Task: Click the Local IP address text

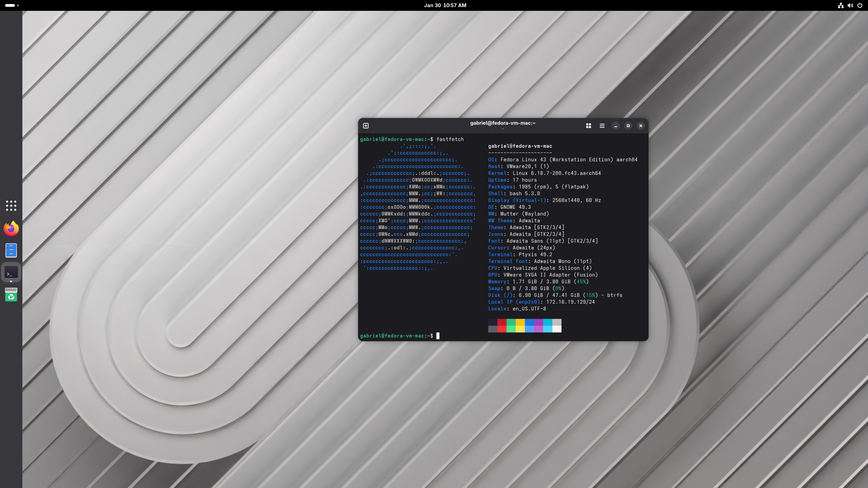Action: pyautogui.click(x=570, y=302)
